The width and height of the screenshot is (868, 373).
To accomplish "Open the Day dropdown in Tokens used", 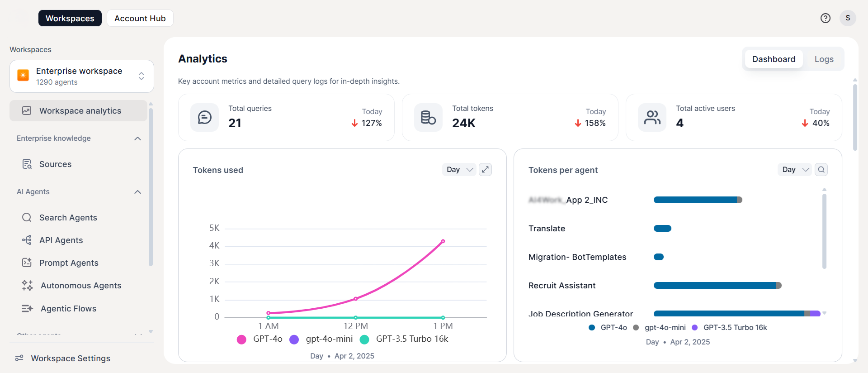I will [459, 169].
